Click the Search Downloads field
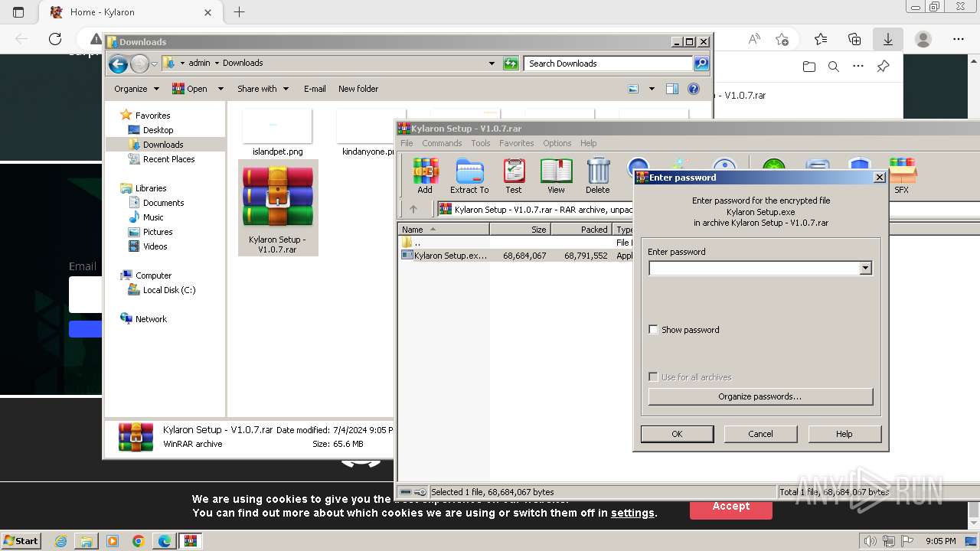 pos(609,64)
